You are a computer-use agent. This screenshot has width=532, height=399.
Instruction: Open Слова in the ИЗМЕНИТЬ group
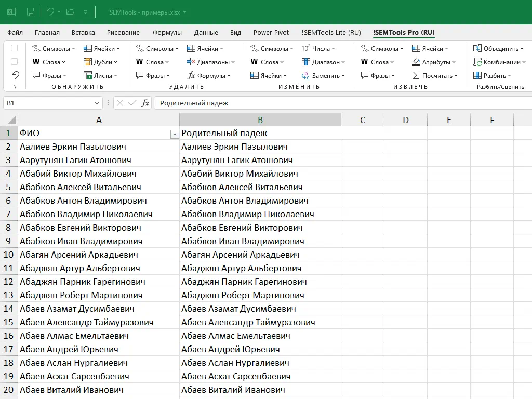[267, 62]
